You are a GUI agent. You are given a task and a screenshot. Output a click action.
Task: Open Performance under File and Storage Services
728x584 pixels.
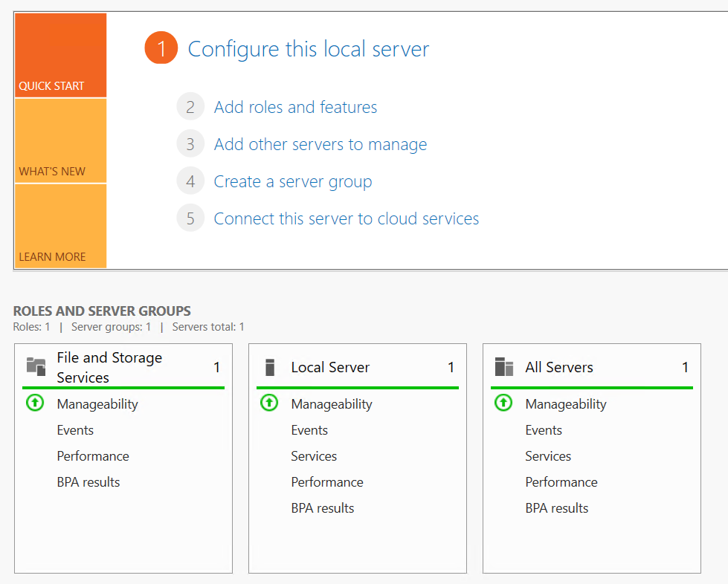pos(93,456)
